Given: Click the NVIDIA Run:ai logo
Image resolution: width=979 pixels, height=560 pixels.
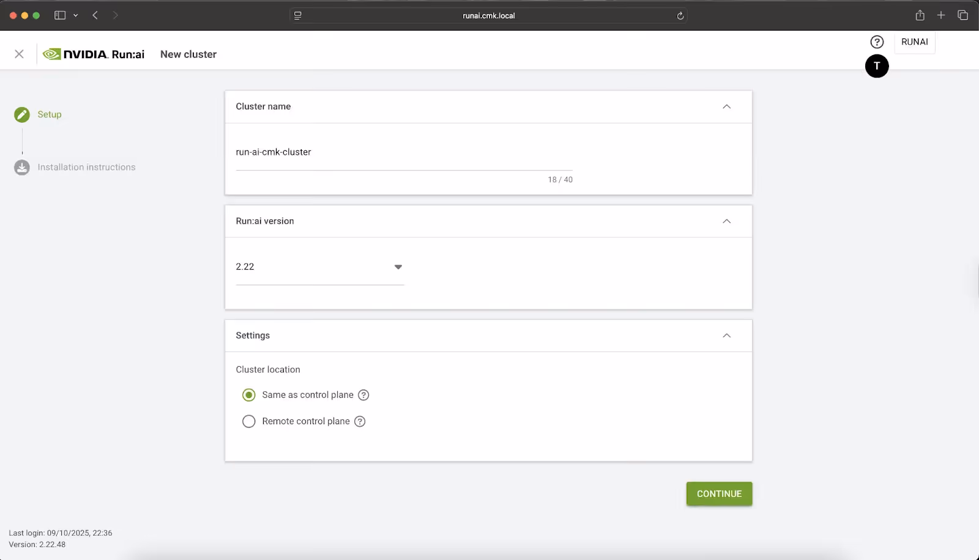Looking at the screenshot, I should (x=93, y=54).
